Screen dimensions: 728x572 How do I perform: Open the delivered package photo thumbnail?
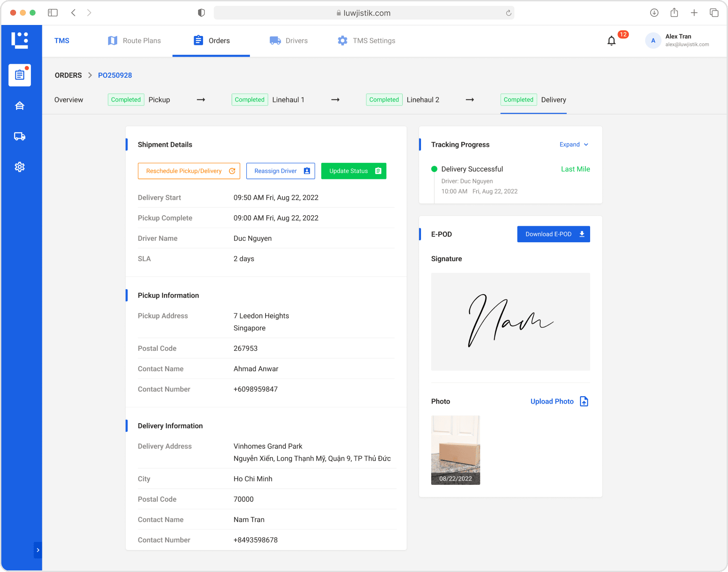(455, 450)
